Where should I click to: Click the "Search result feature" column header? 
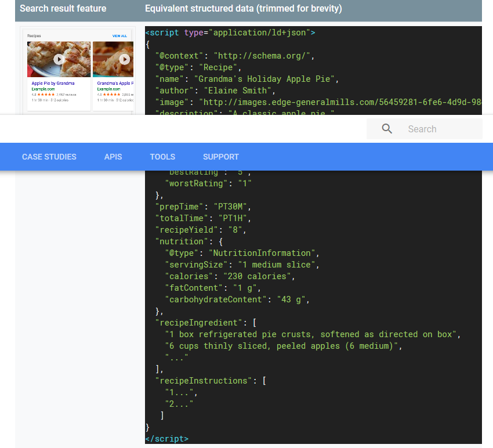63,9
